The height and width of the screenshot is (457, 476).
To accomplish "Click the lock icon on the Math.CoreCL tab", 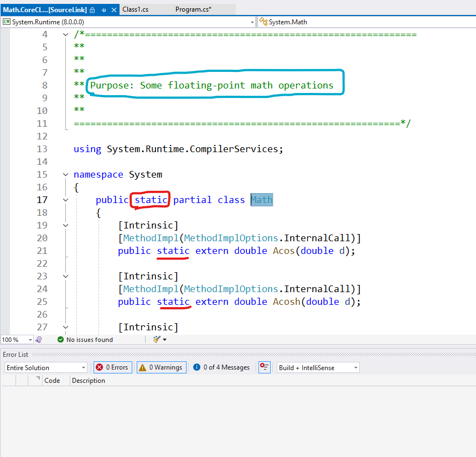I will [92, 10].
